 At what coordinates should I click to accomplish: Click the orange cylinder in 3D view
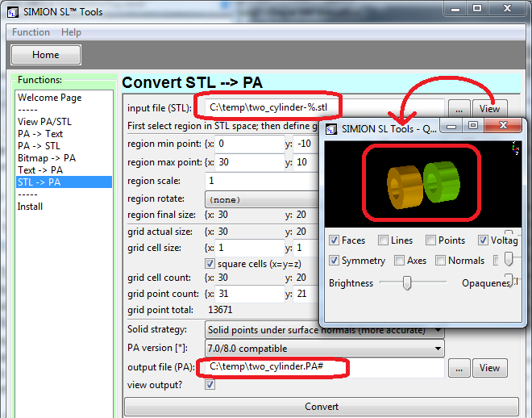(405, 186)
